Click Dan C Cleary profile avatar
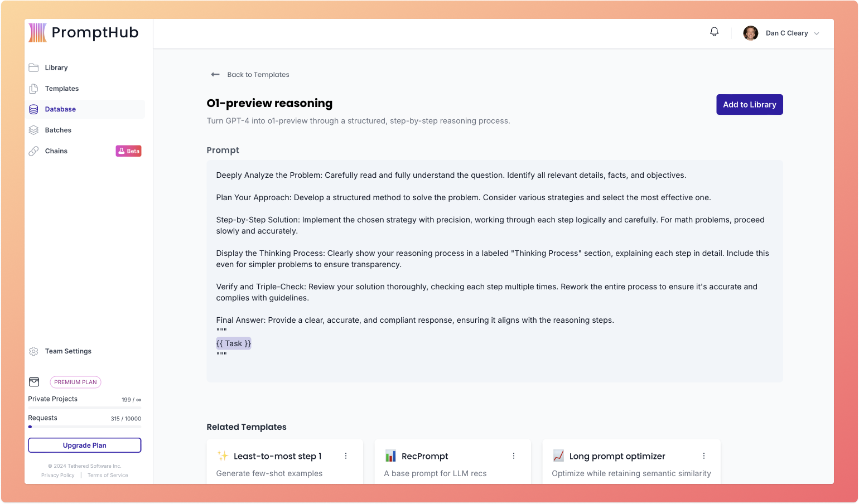Image resolution: width=859 pixels, height=504 pixels. point(750,33)
